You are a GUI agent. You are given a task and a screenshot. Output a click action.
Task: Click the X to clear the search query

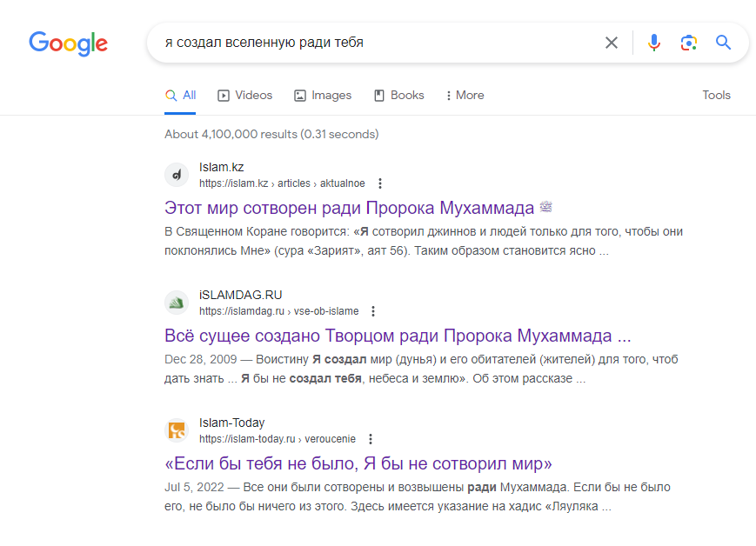pyautogui.click(x=611, y=42)
